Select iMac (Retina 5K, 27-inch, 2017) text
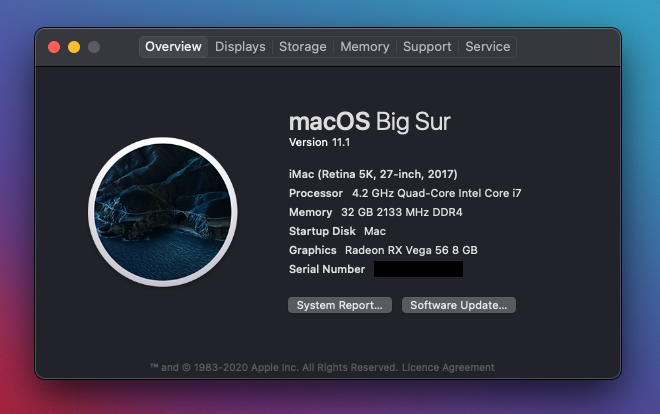Viewport: 660px width, 414px height. [373, 174]
